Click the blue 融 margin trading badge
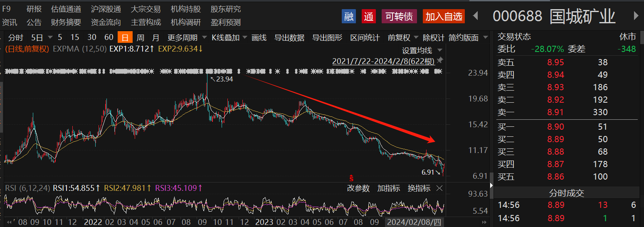 coord(349,17)
